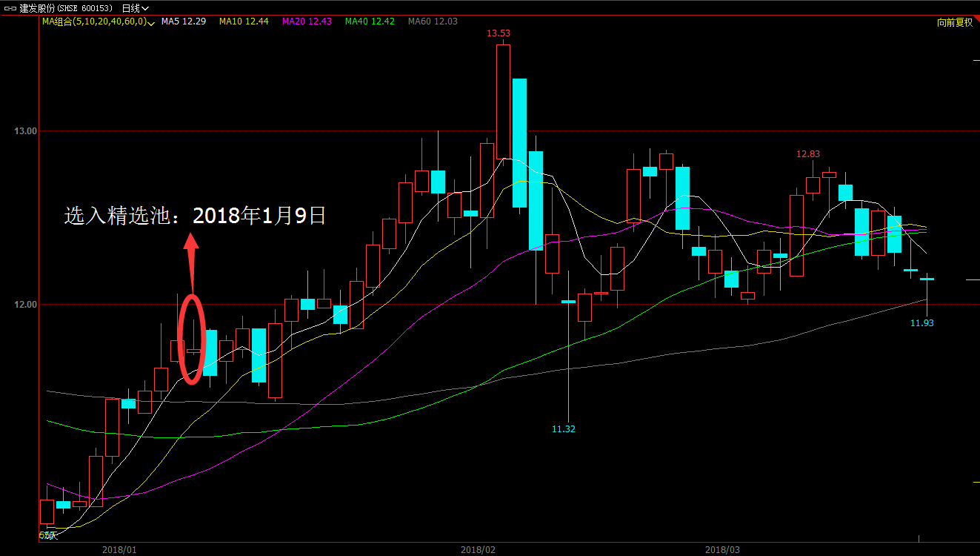The height and width of the screenshot is (556, 980).
Task: Click the stock title 建发股份(SHSE 600153)
Action: click(x=66, y=8)
